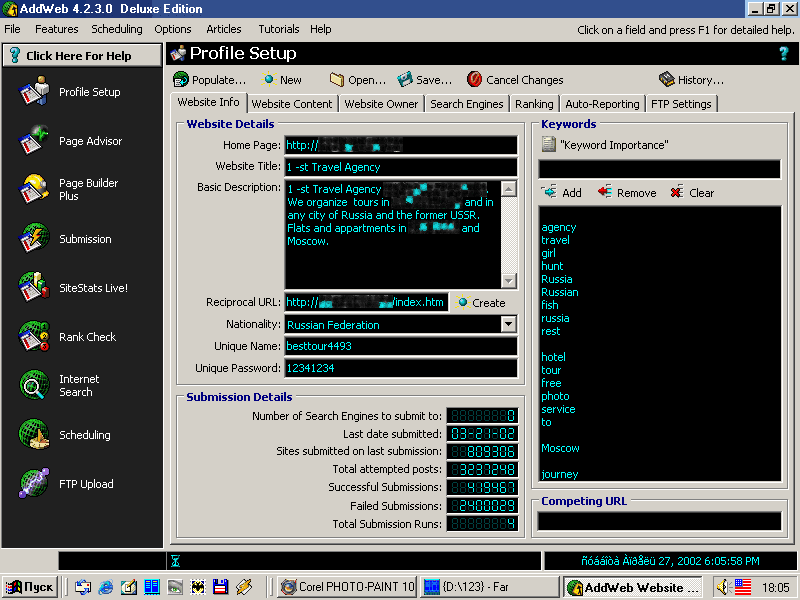Add a keyword to the list
The image size is (800, 600).
[x=562, y=192]
